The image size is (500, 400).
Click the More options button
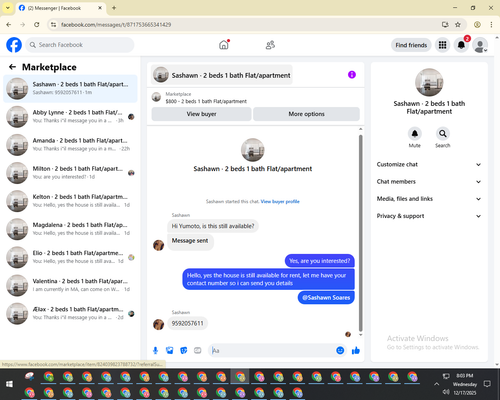(x=306, y=114)
